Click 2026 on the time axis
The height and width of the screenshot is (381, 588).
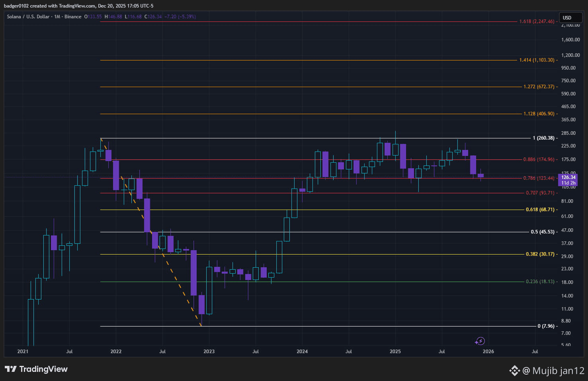click(488, 352)
